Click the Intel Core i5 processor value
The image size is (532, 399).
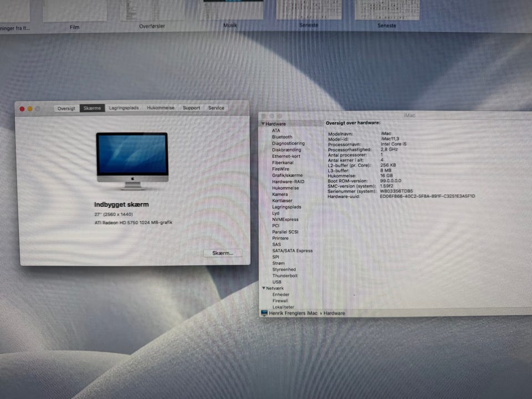393,144
